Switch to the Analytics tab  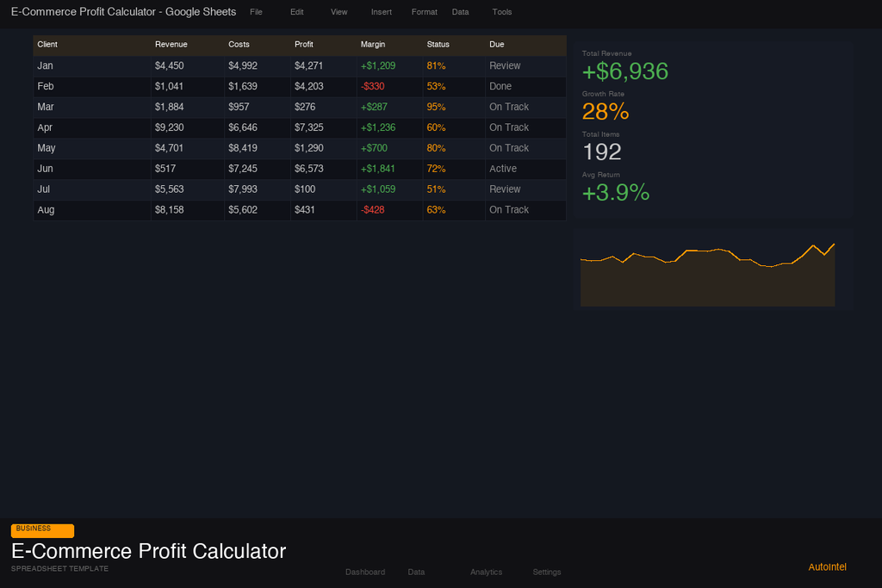click(486, 572)
